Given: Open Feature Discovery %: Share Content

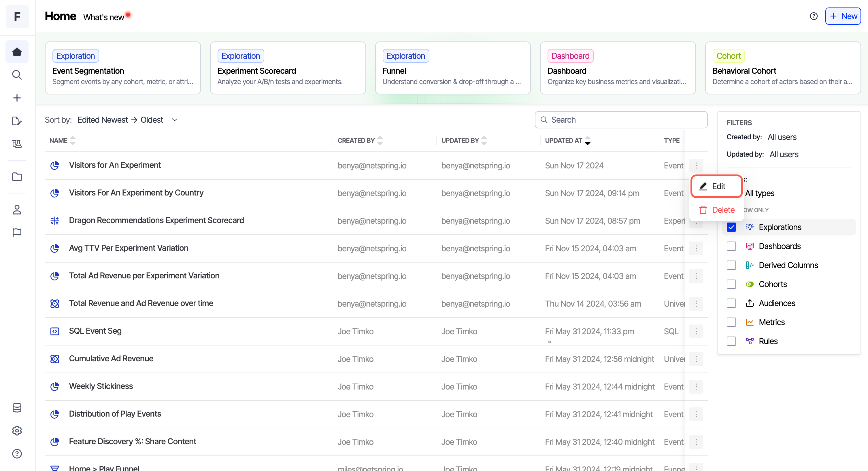Looking at the screenshot, I should pos(133,442).
